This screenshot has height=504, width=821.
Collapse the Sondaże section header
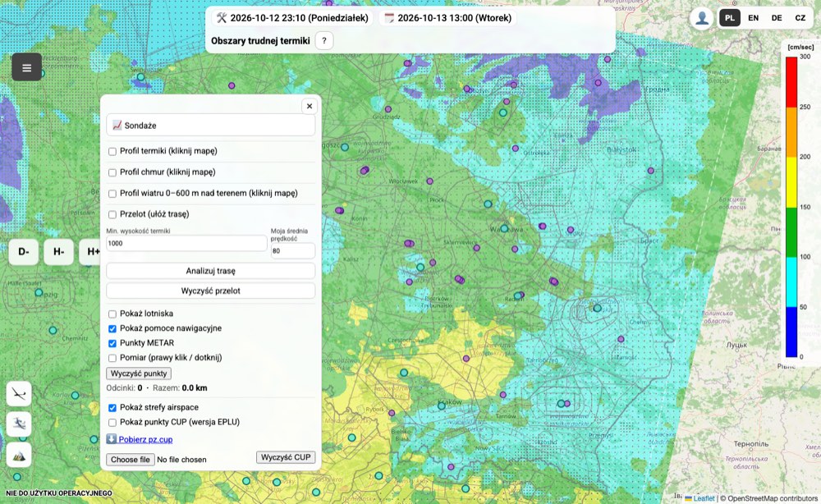pyautogui.click(x=210, y=126)
